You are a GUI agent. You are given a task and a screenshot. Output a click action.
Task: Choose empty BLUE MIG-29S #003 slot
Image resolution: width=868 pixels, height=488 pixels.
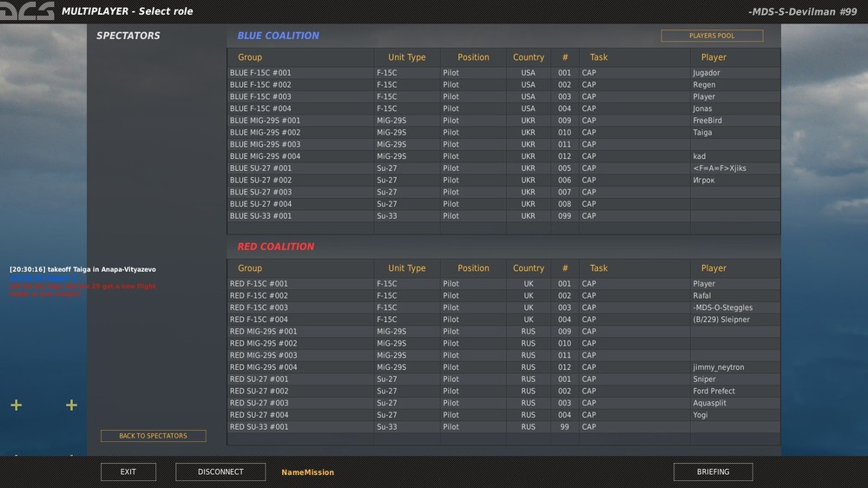[503, 144]
